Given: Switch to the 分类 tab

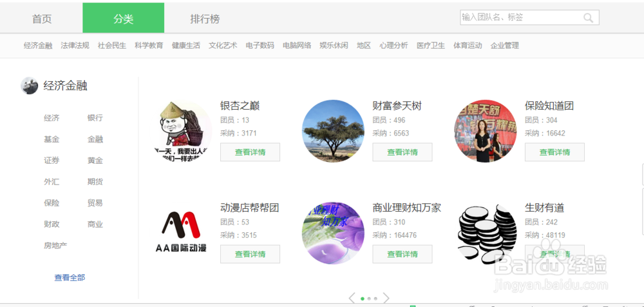Looking at the screenshot, I should [124, 18].
